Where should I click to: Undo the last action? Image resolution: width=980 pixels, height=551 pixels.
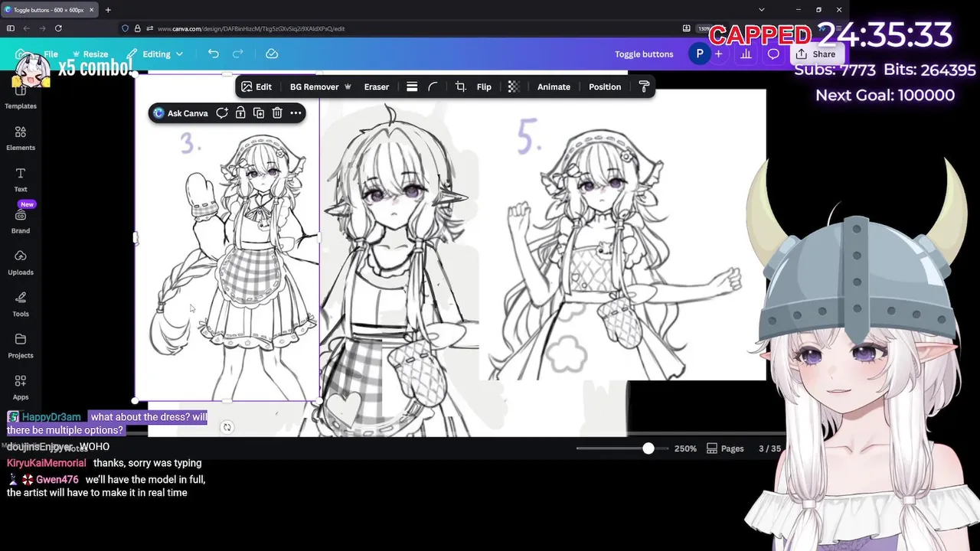(214, 54)
